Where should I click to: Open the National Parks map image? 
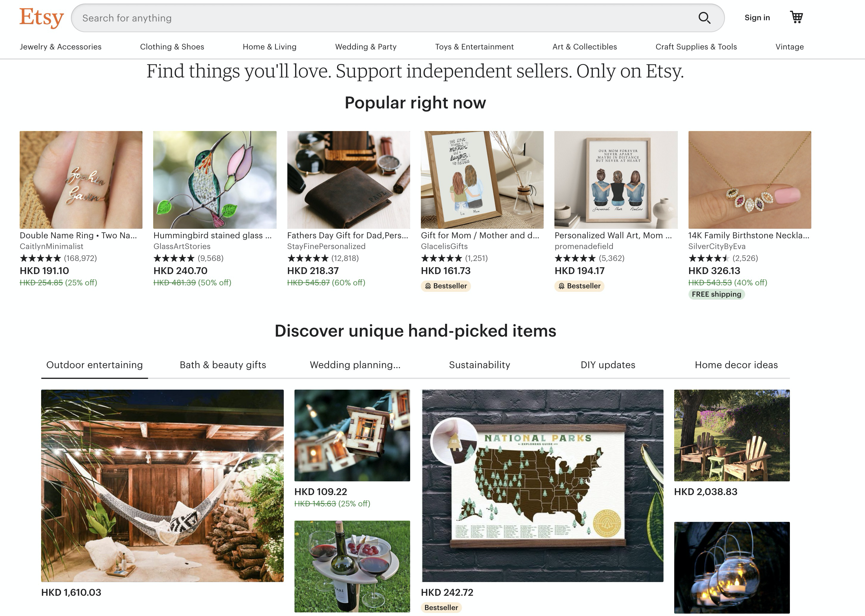543,486
